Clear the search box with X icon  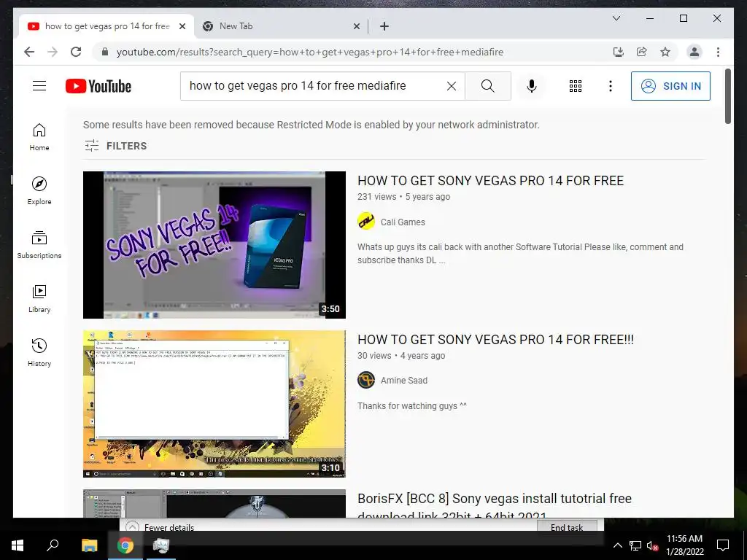[451, 86]
